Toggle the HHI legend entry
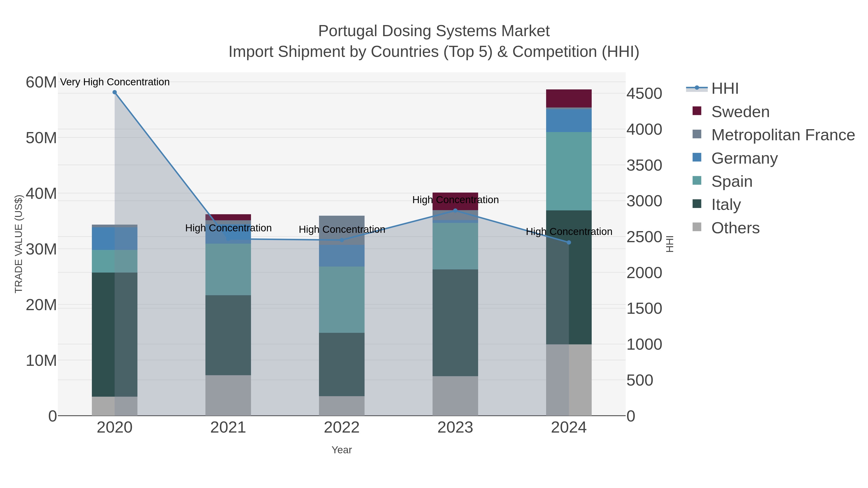Screen dimensions: 868x488 tap(712, 88)
